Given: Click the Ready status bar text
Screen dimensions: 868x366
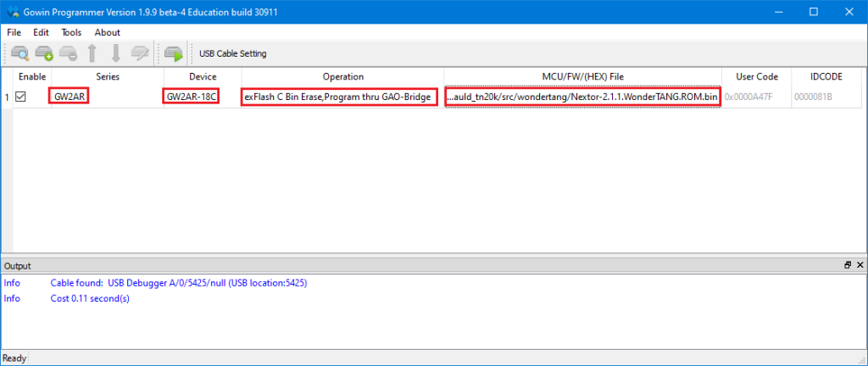Looking at the screenshot, I should point(14,358).
